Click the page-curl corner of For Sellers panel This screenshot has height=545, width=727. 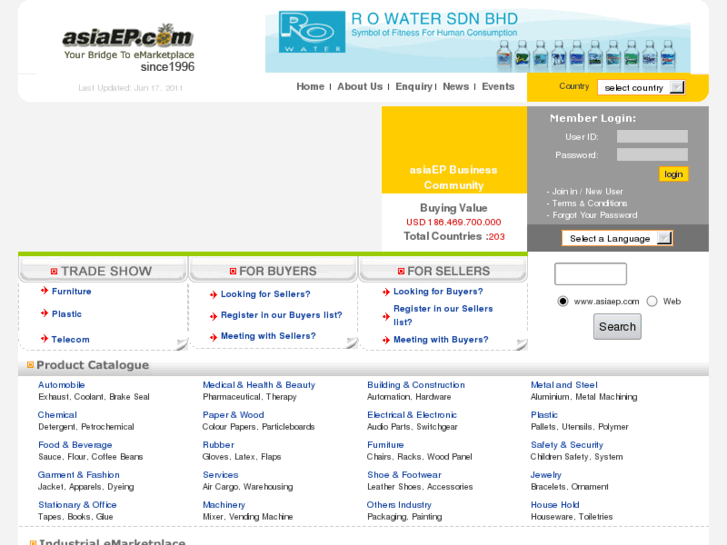(x=522, y=344)
